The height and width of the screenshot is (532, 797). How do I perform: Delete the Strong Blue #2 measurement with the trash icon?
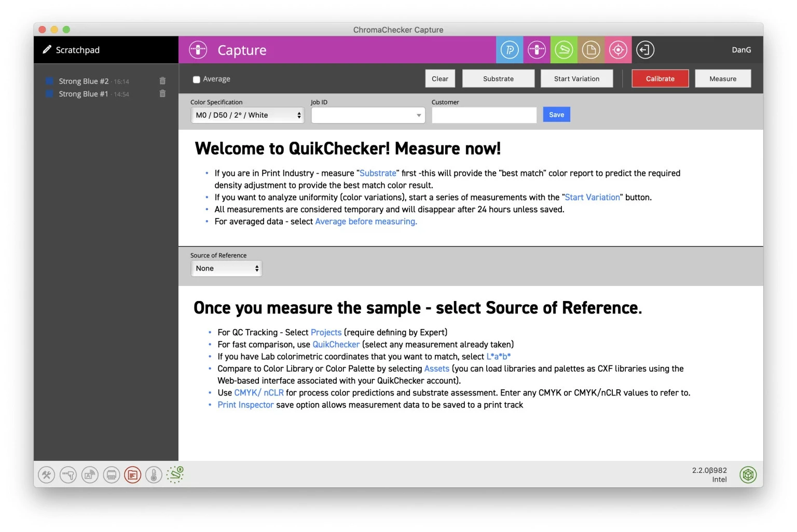[x=162, y=81]
